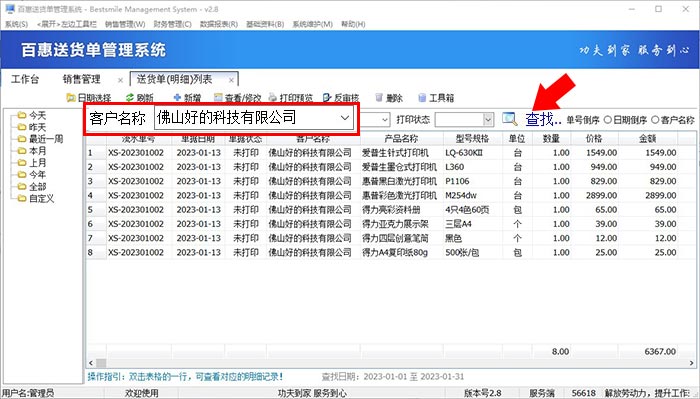Add a new record with 新增

[187, 97]
